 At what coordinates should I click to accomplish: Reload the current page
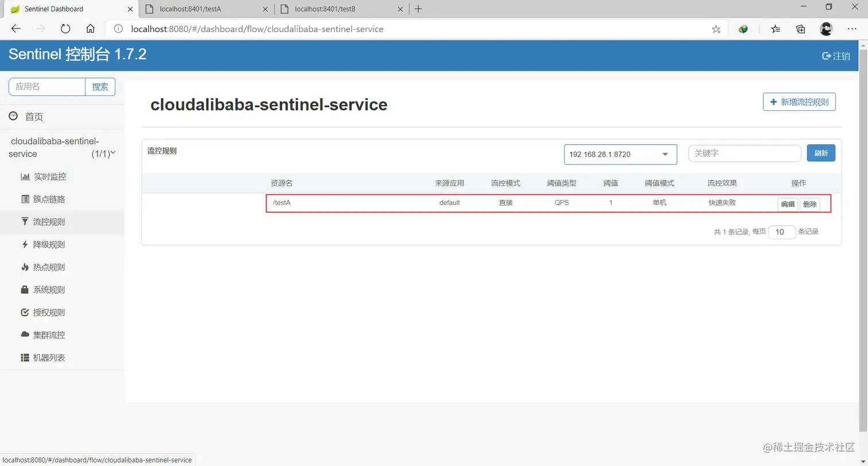point(65,29)
